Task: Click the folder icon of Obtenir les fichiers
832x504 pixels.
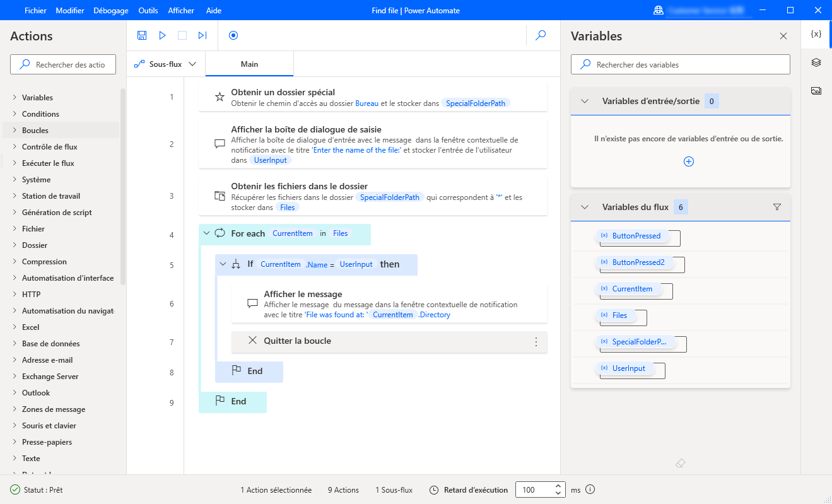Action: (x=220, y=196)
